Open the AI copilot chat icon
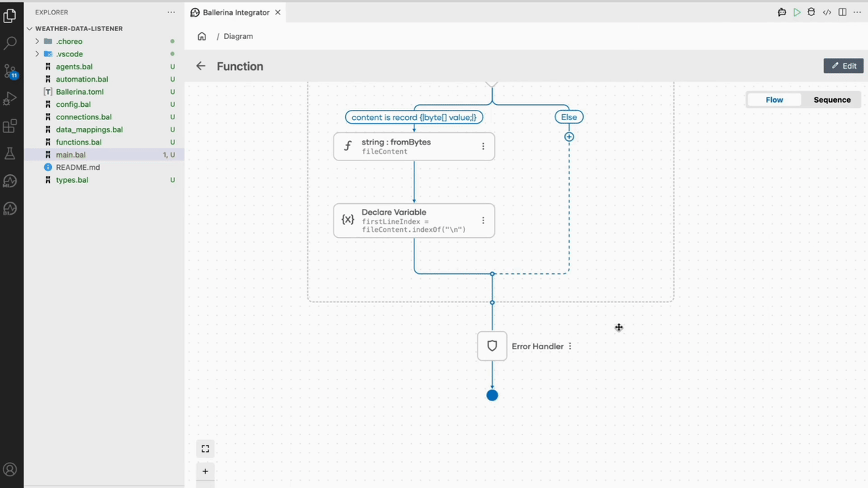 coord(782,12)
